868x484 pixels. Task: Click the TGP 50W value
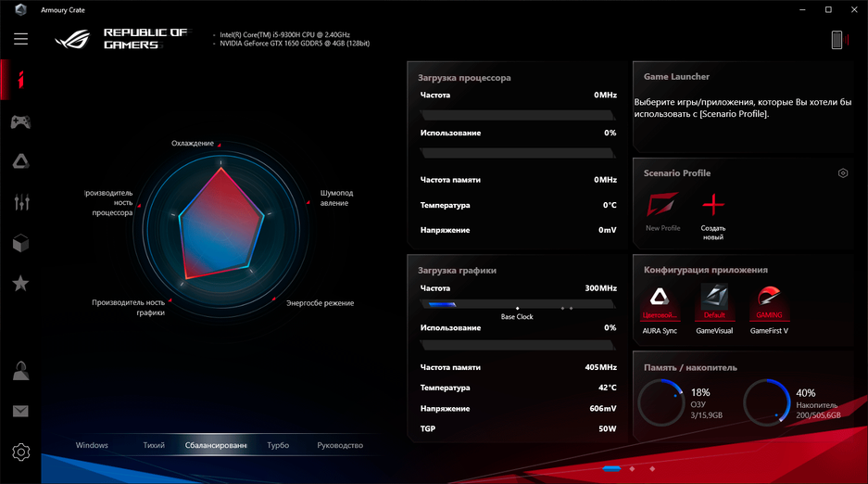(608, 428)
